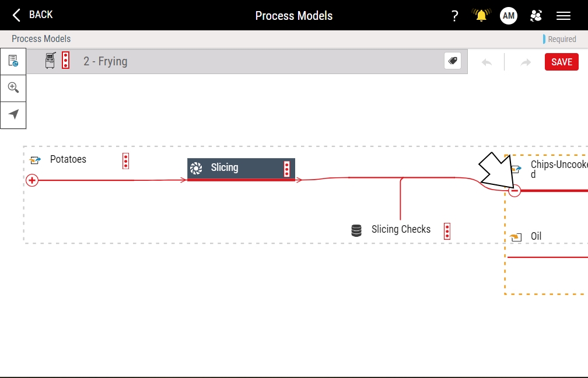Open the Slicing node options menu

(x=286, y=169)
